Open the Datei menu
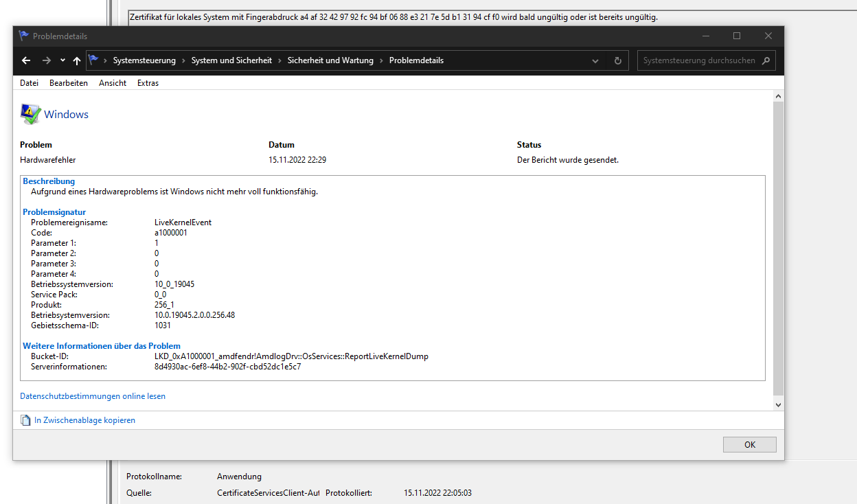The width and height of the screenshot is (857, 504). (29, 83)
